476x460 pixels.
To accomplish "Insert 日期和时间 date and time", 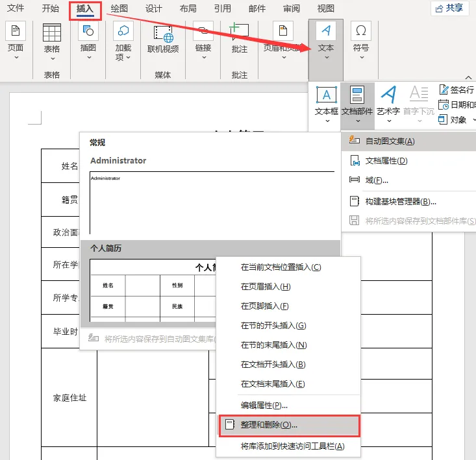I will [x=457, y=104].
